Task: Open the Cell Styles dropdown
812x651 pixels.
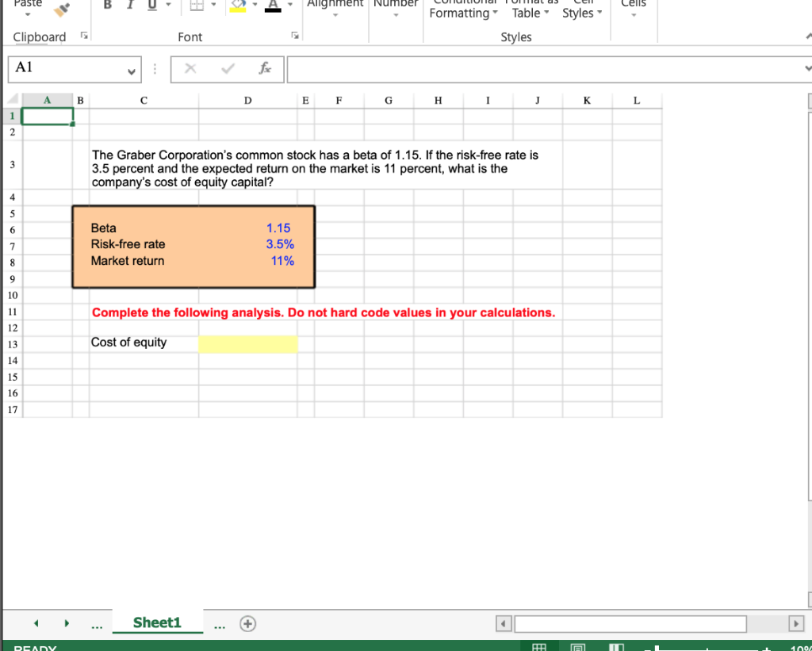Action: pyautogui.click(x=581, y=10)
